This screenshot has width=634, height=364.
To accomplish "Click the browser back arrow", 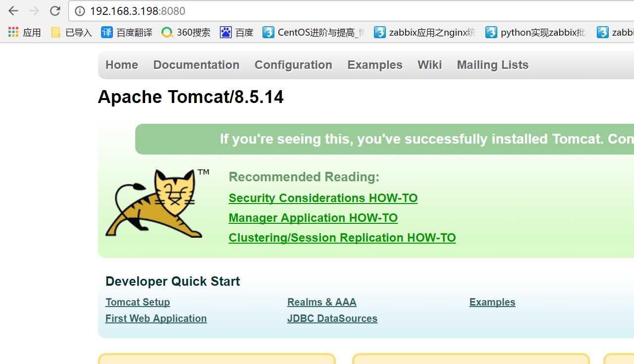I will coord(13,11).
